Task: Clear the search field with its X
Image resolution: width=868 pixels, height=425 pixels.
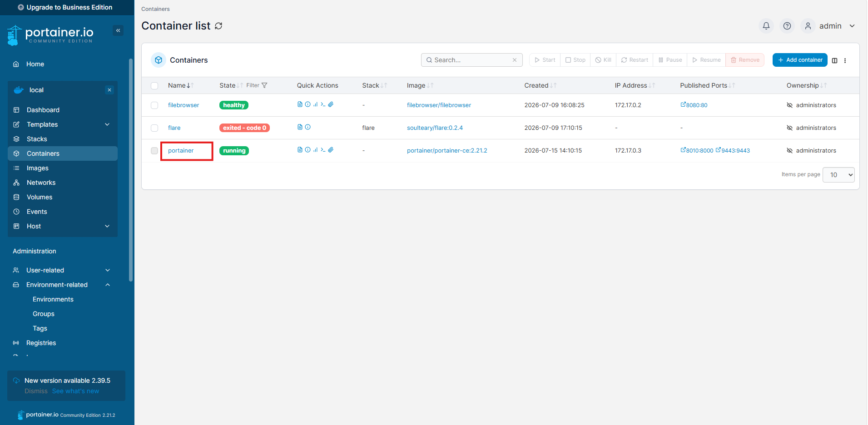Action: click(515, 60)
